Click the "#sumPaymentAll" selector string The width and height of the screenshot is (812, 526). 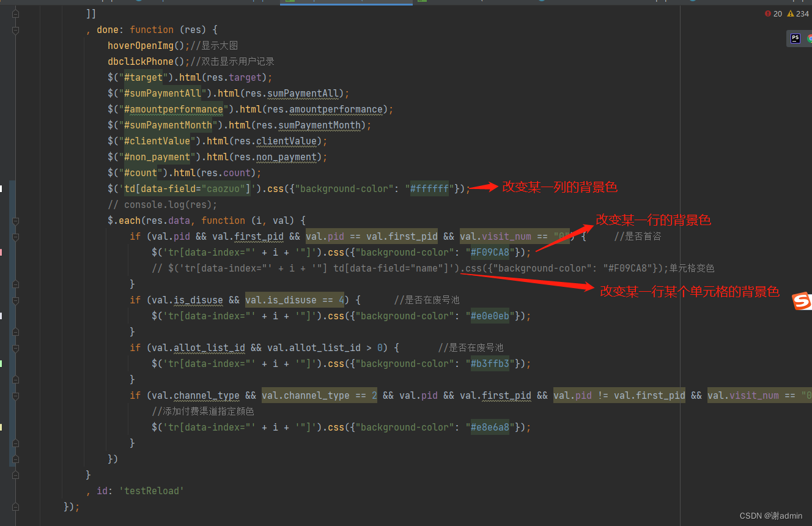163,93
